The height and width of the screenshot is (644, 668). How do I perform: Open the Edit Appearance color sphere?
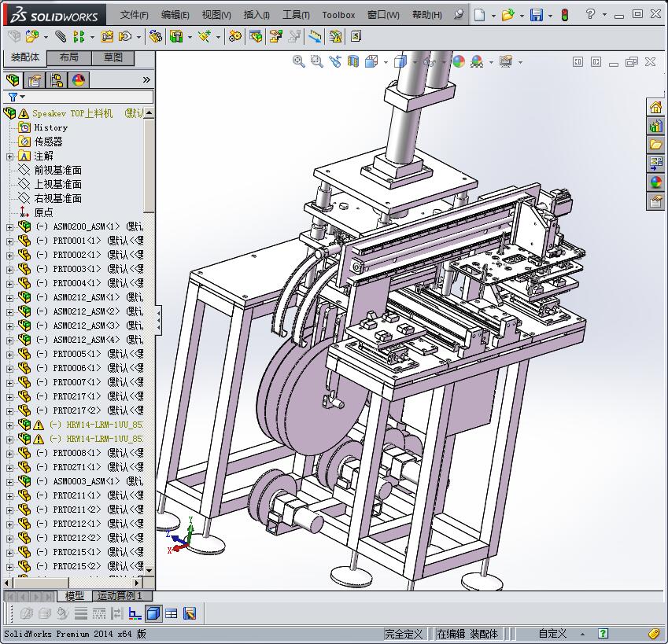pyautogui.click(x=458, y=61)
